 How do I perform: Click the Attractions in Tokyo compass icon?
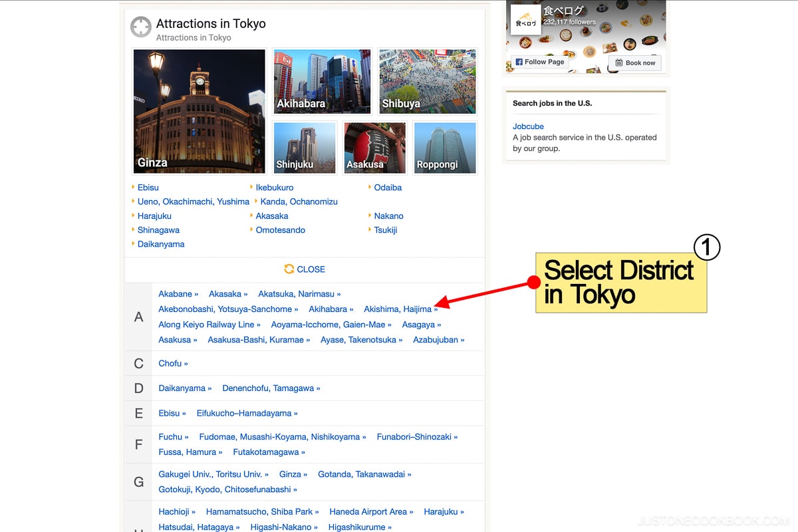click(x=141, y=27)
